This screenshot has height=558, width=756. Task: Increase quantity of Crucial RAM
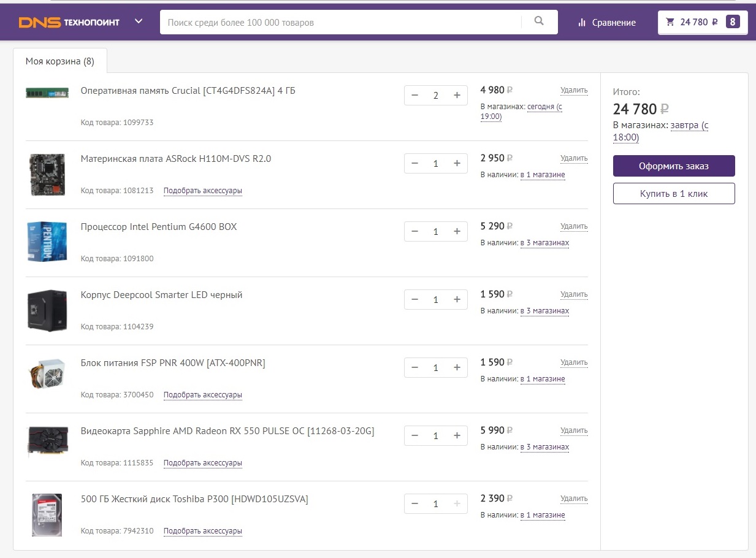pos(457,95)
